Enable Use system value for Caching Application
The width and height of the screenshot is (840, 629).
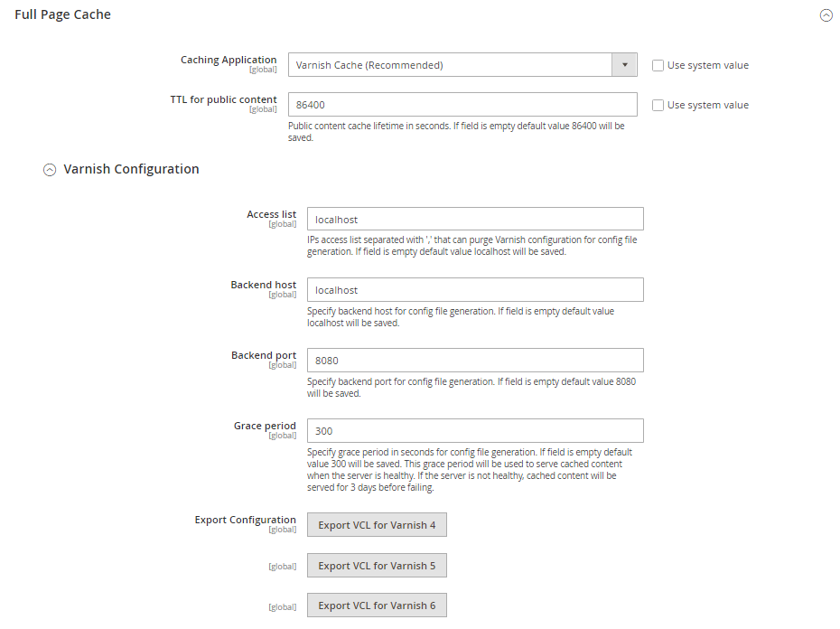(658, 65)
